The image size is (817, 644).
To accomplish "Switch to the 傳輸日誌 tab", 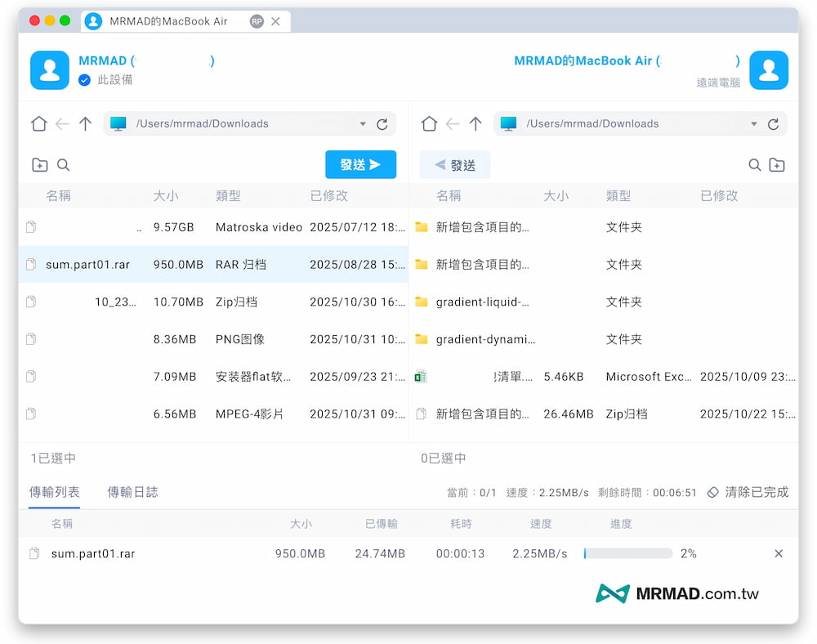I will tap(132, 493).
